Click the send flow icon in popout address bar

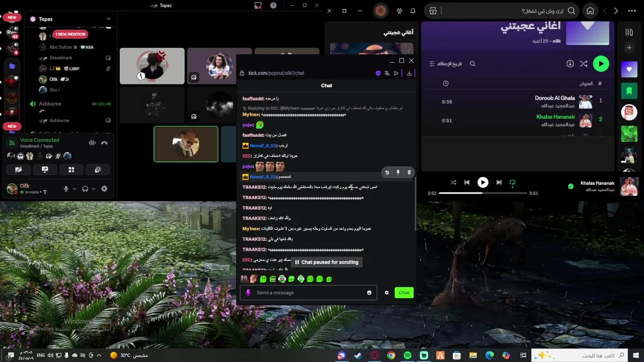click(396, 73)
